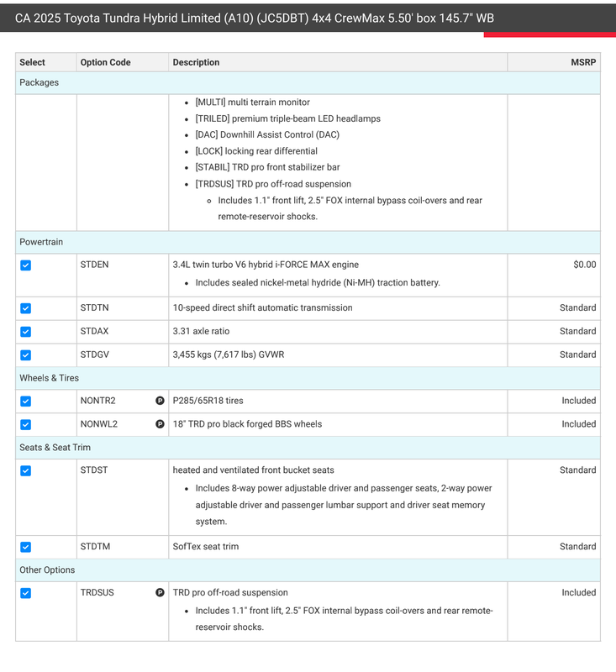
Task: Click the [STABIL] front stabilizer bar bullet
Action: pyautogui.click(x=267, y=167)
